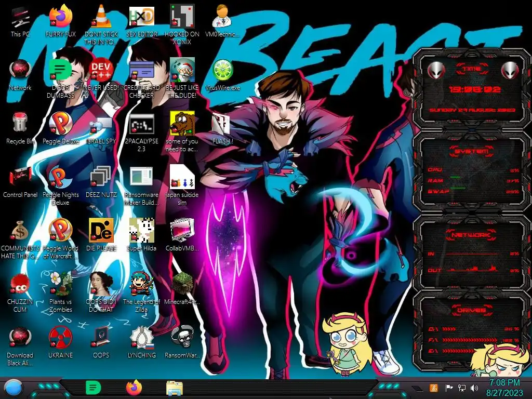
Task: Click the red date line under the widget clock
Action: tap(472, 110)
